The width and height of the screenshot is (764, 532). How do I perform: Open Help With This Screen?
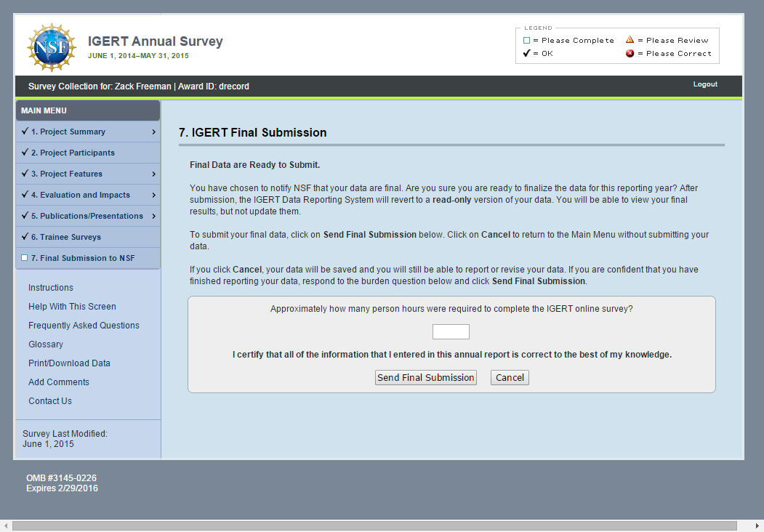coord(72,307)
